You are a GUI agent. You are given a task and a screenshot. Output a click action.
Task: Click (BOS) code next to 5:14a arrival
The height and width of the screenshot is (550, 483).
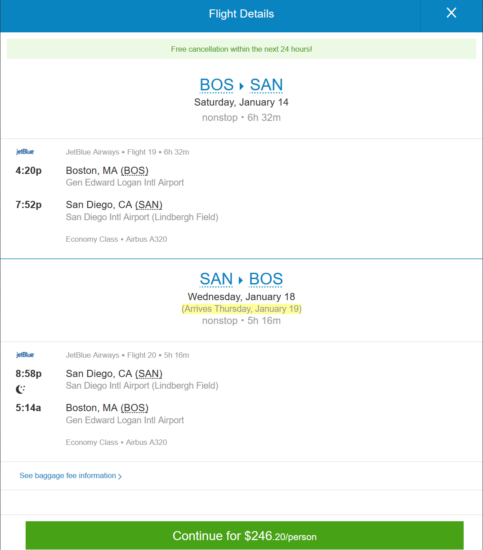[x=134, y=408]
